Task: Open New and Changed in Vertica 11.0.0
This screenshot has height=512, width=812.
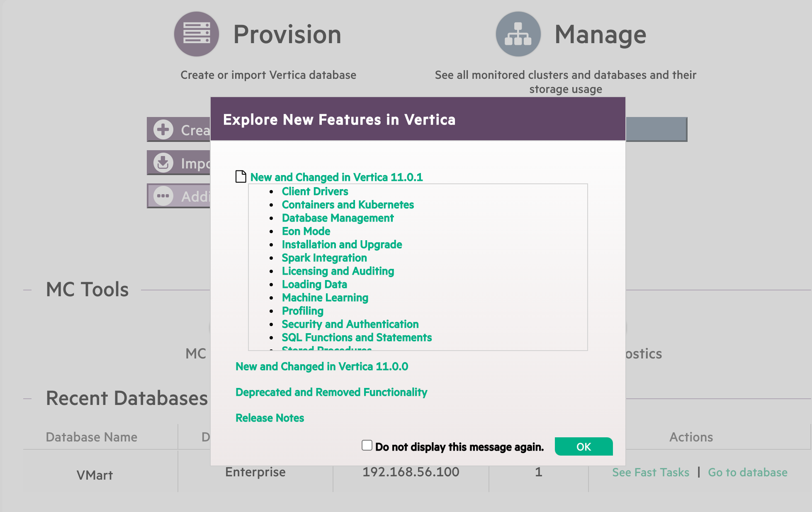Action: coord(321,366)
